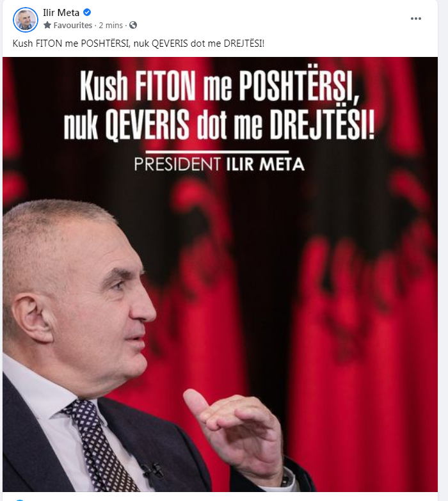Image resolution: width=448 pixels, height=501 pixels.
Task: Select the post caption text
Action: point(138,43)
